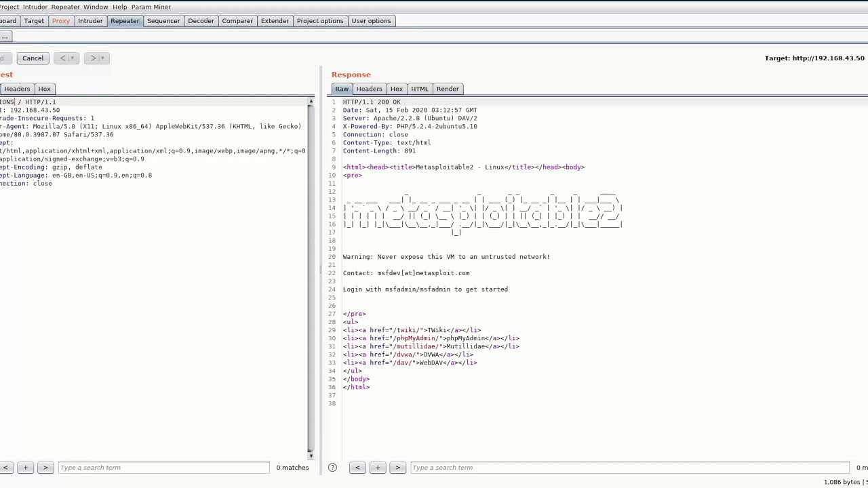This screenshot has width=868, height=488.
Task: Click the DVWA href line in response
Action: tap(408, 354)
